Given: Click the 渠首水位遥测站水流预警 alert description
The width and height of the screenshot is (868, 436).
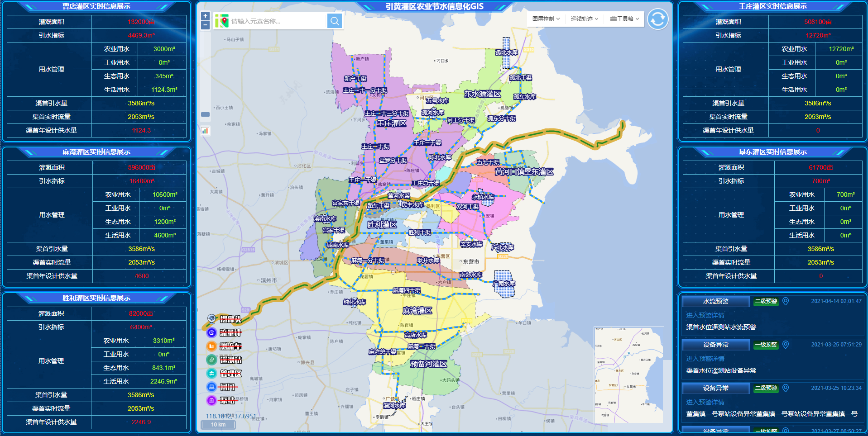Looking at the screenshot, I should [721, 327].
